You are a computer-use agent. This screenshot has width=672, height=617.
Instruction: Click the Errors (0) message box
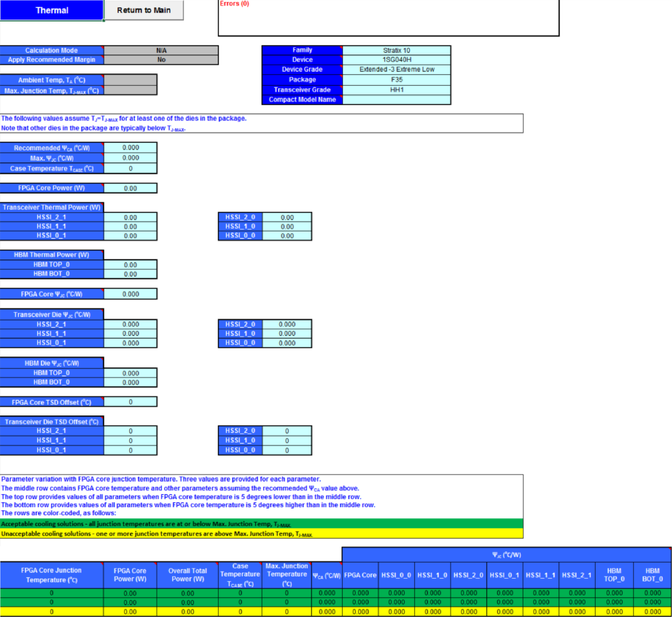(388, 18)
